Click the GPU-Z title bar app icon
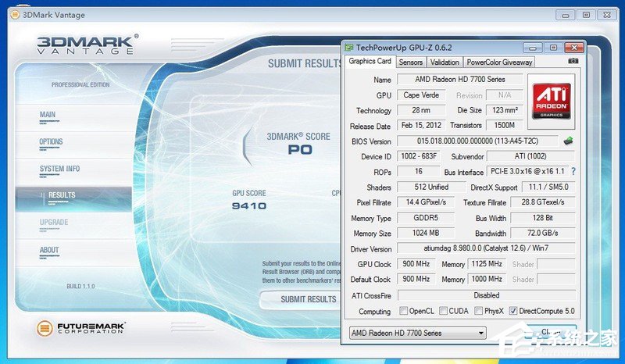Image resolution: width=625 pixels, height=364 pixels. (x=348, y=48)
